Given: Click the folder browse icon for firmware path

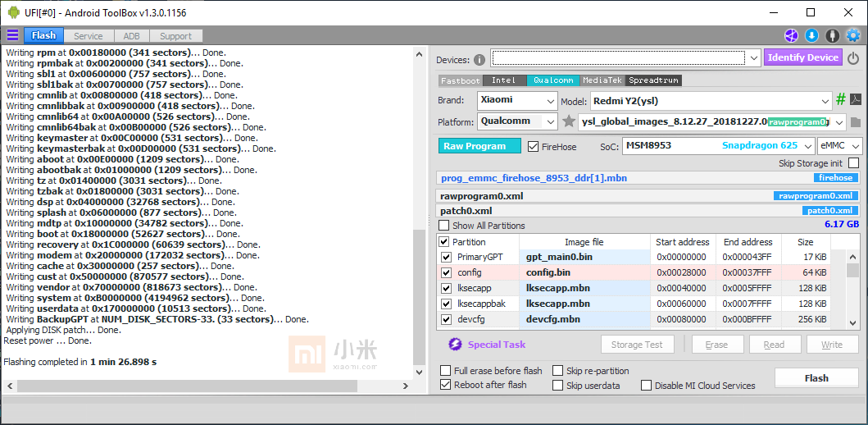Looking at the screenshot, I should pyautogui.click(x=855, y=122).
